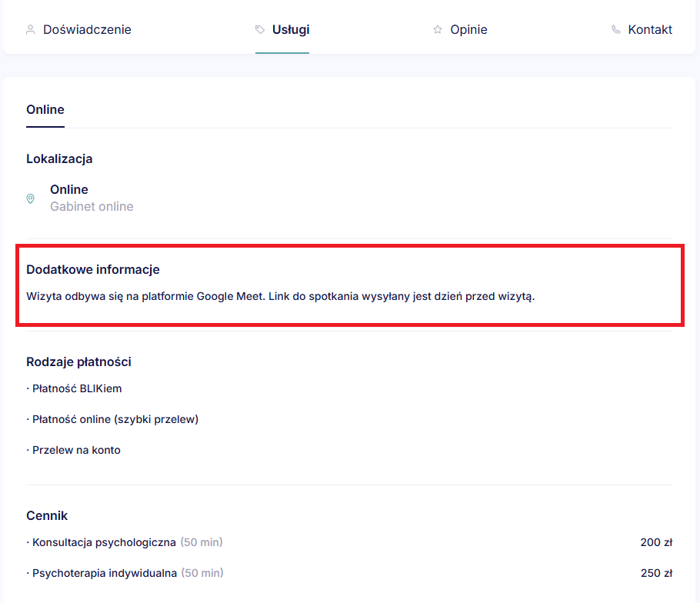The height and width of the screenshot is (603, 700).
Task: Click the person icon beside Doświadczenie
Action: coord(31,30)
